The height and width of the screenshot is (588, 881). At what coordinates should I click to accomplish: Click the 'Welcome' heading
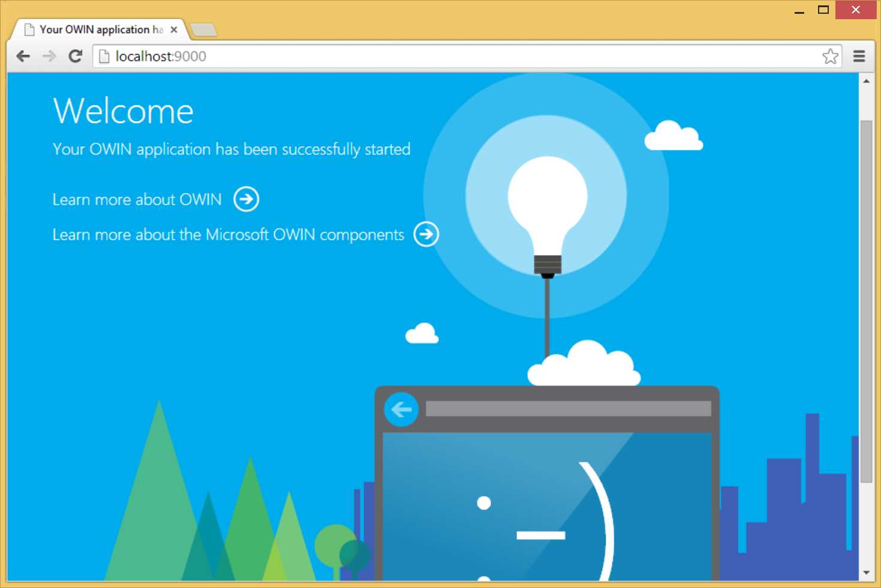(124, 111)
